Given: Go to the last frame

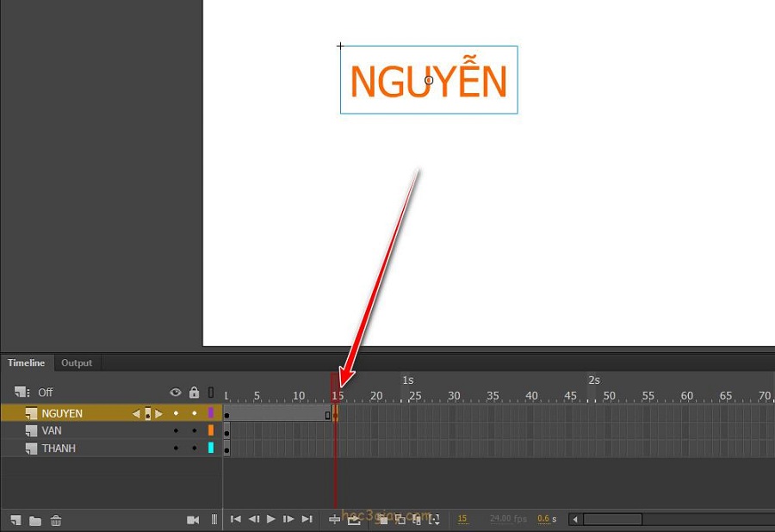Looking at the screenshot, I should pyautogui.click(x=307, y=519).
